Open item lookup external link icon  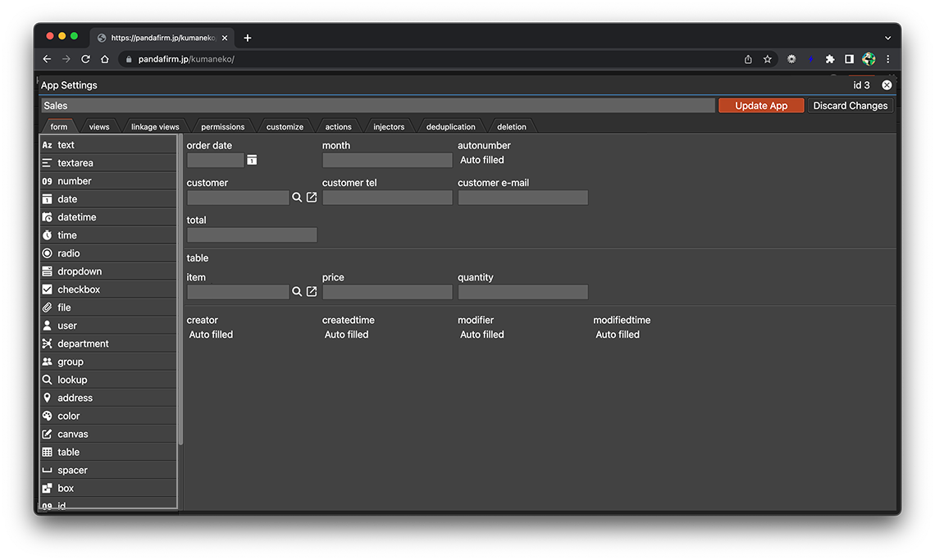tap(312, 292)
